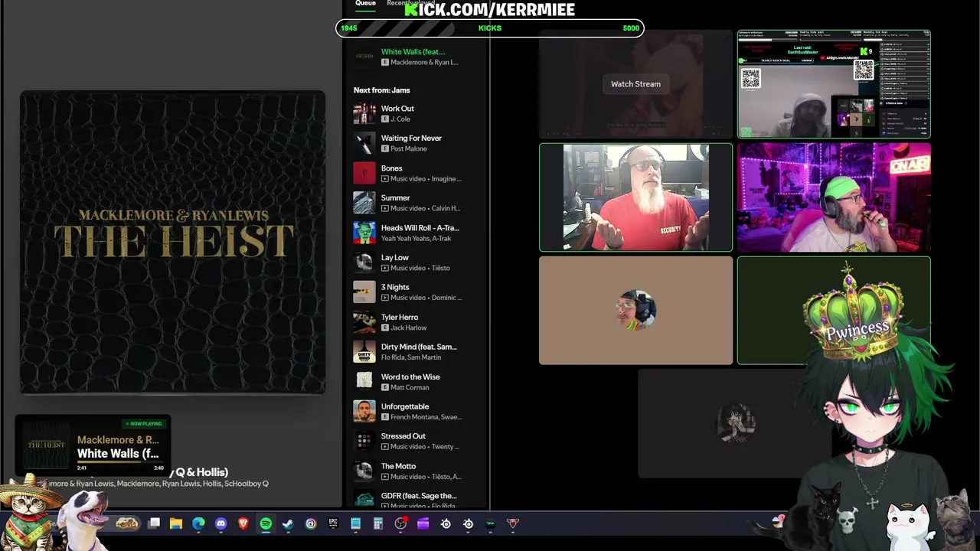Select the Summer track in queue
Image resolution: width=980 pixels, height=551 pixels.
click(x=395, y=198)
